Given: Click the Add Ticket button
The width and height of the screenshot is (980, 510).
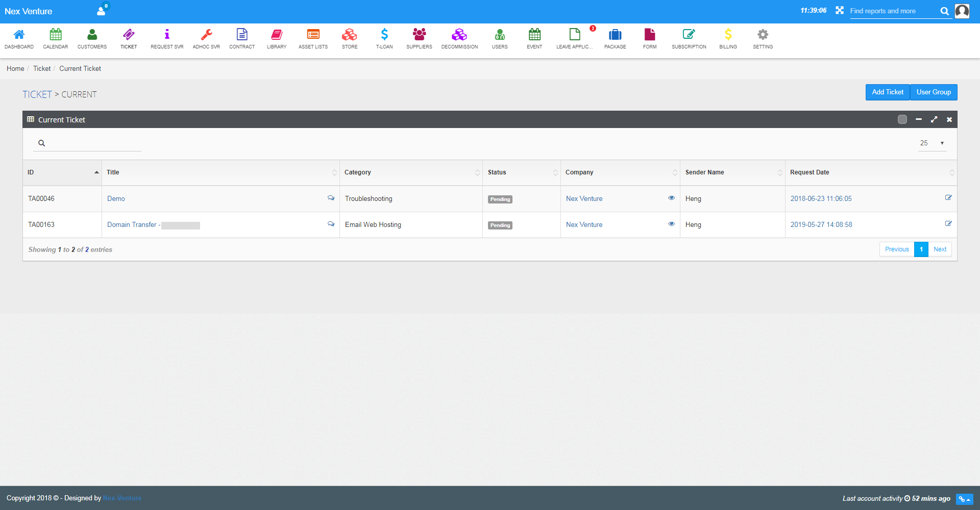Looking at the screenshot, I should click(888, 92).
